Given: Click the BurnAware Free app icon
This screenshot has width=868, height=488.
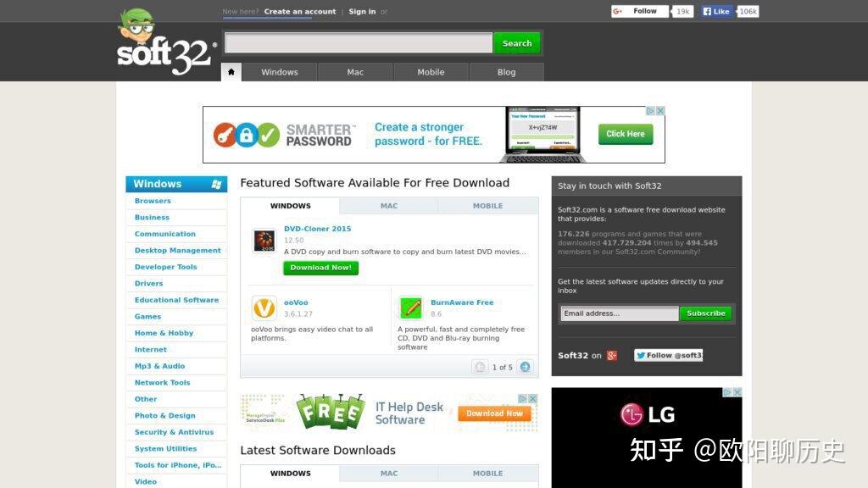Looking at the screenshot, I should [410, 308].
